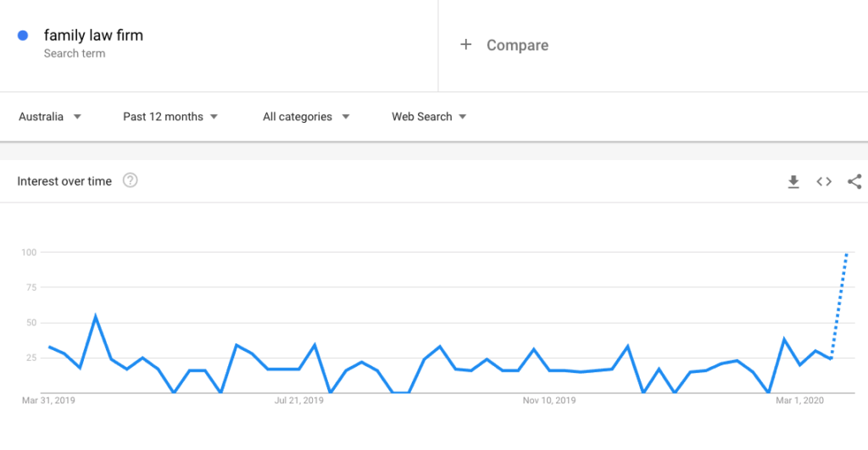Expand the Web Search type dropdown

tap(429, 117)
